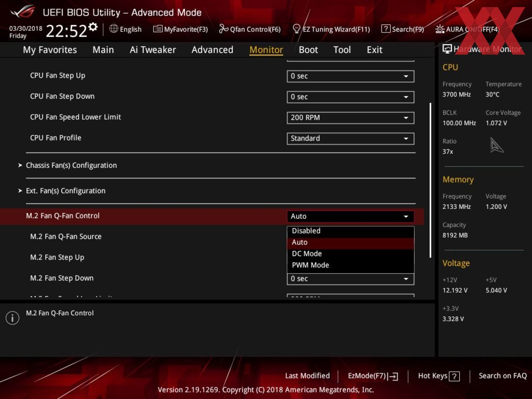Open CPU Fan Speed Lower Limit dropdown
532x399 pixels.
pos(350,118)
